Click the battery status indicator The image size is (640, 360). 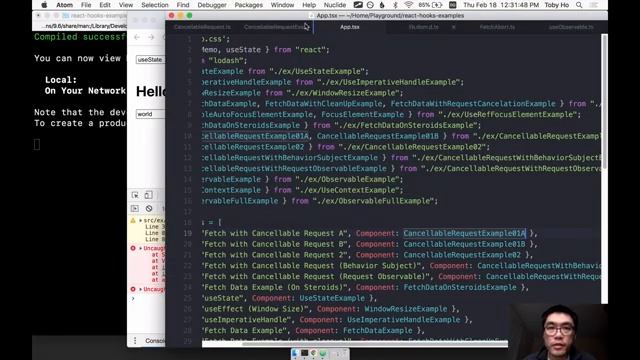pyautogui.click(x=430, y=5)
